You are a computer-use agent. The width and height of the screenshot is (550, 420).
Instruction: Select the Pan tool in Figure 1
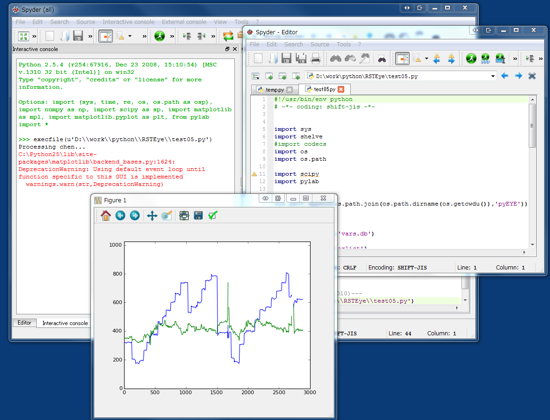point(152,215)
